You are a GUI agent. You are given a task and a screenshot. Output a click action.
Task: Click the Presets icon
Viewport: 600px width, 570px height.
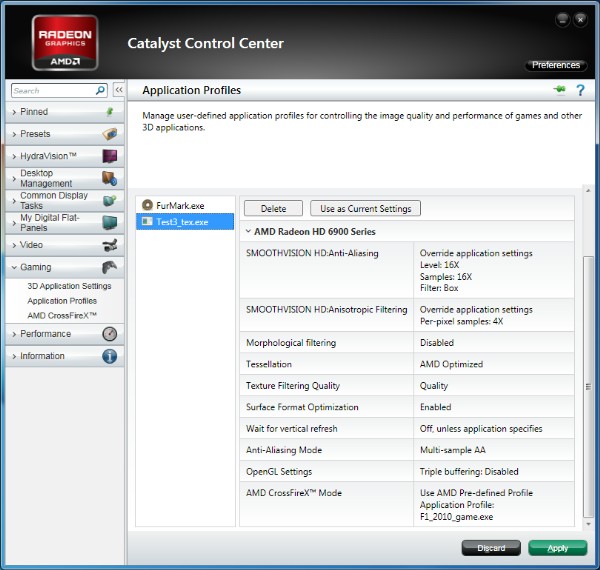click(110, 134)
